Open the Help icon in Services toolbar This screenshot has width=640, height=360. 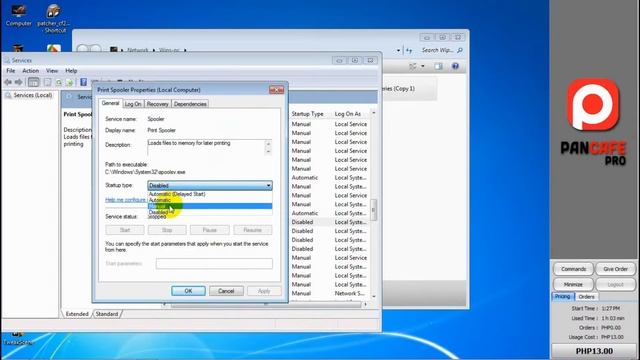pyautogui.click(x=83, y=82)
